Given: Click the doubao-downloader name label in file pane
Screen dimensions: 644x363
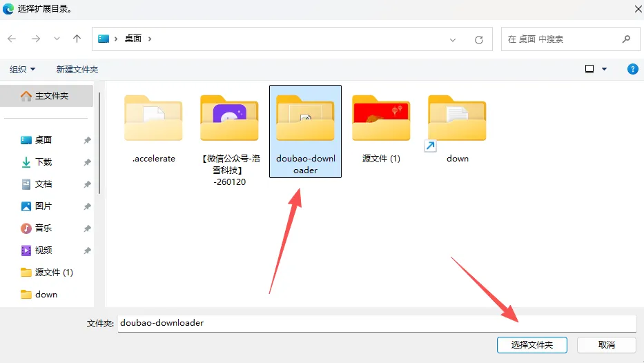Looking at the screenshot, I should tap(306, 164).
